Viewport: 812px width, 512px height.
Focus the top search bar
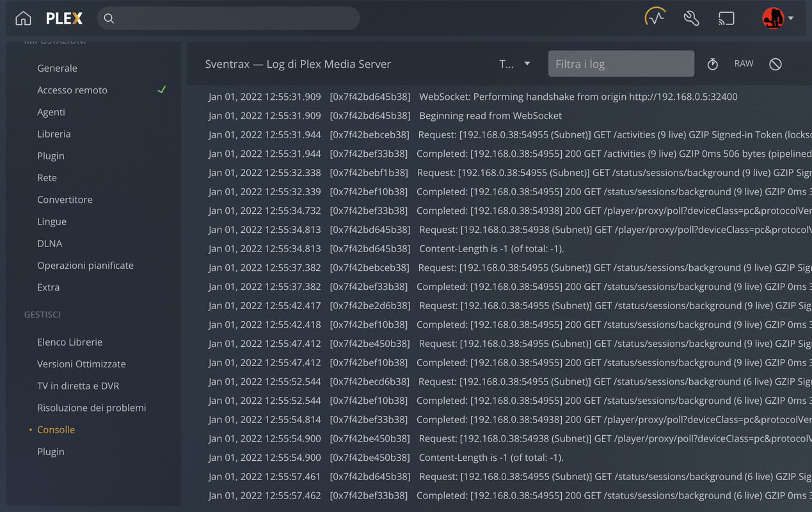click(228, 19)
